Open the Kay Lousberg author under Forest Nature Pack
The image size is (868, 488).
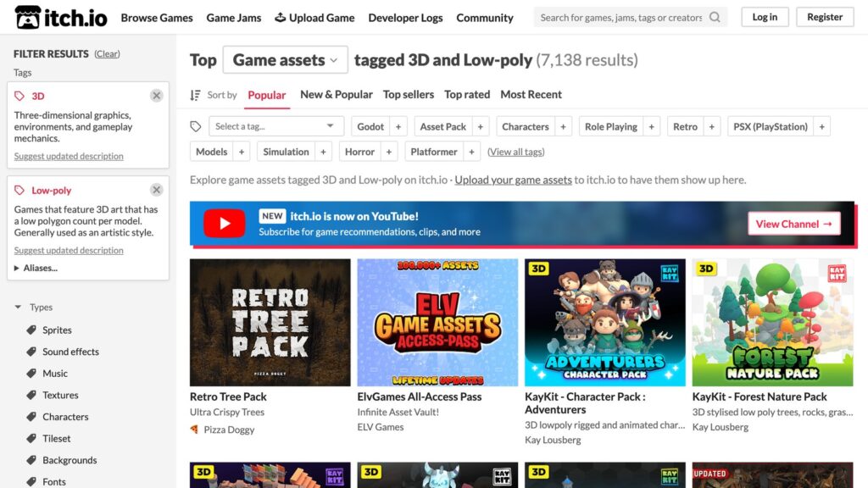coord(721,427)
